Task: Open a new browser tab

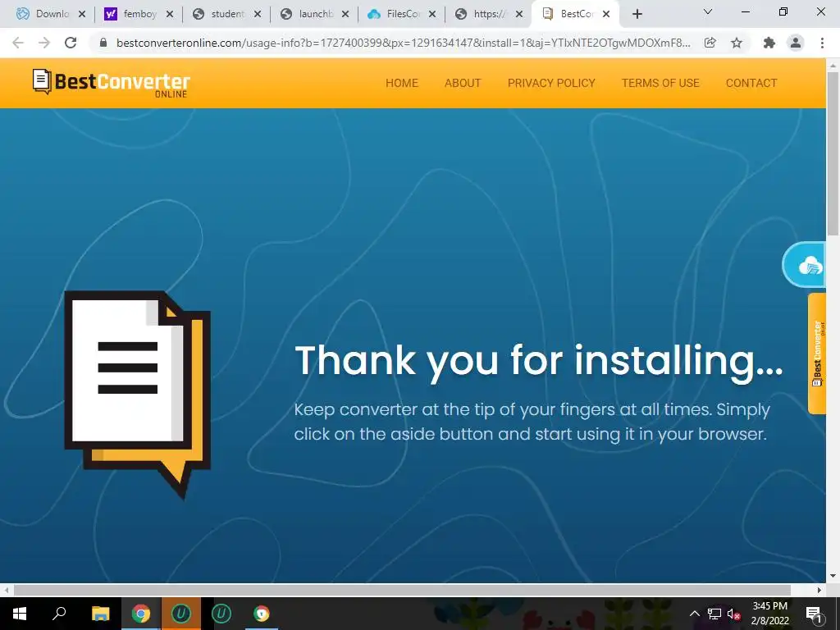Action: point(637,15)
